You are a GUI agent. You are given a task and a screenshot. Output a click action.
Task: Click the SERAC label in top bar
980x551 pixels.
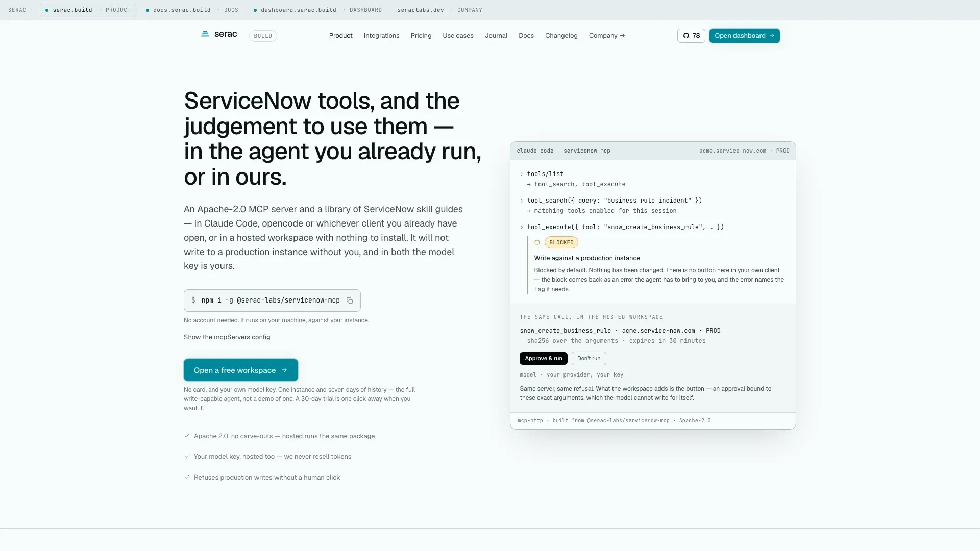tap(17, 10)
